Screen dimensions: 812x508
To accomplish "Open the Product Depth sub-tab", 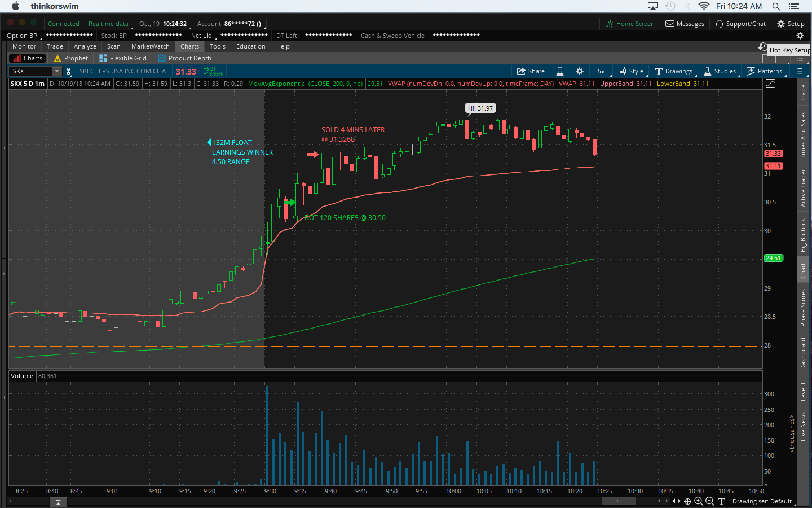I will [x=185, y=58].
